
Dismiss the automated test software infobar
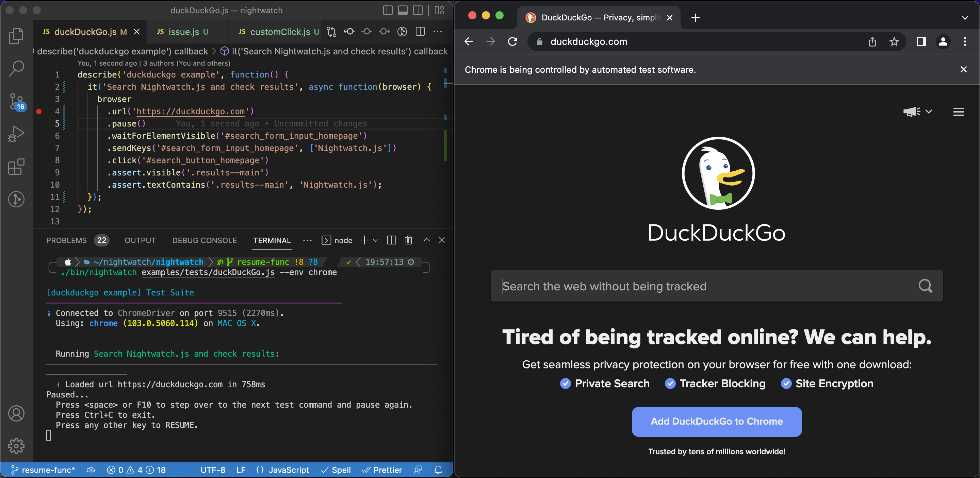click(963, 69)
